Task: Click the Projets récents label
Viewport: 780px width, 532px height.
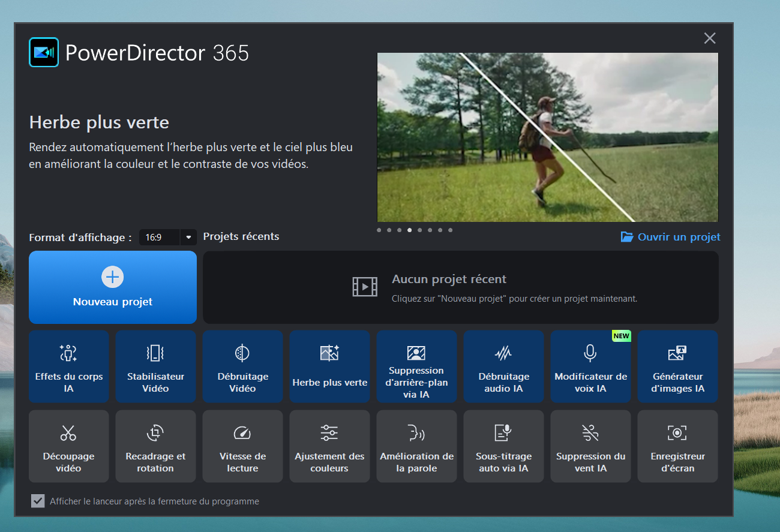Action: [241, 236]
